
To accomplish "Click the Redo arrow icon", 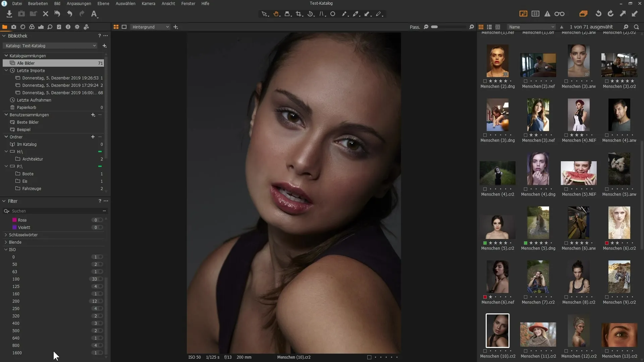I will [82, 14].
